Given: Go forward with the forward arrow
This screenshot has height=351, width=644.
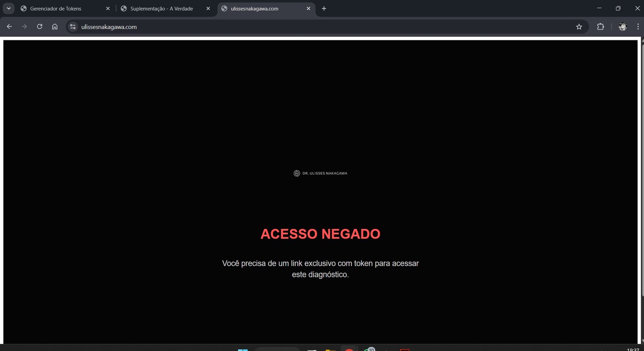Looking at the screenshot, I should click(24, 27).
